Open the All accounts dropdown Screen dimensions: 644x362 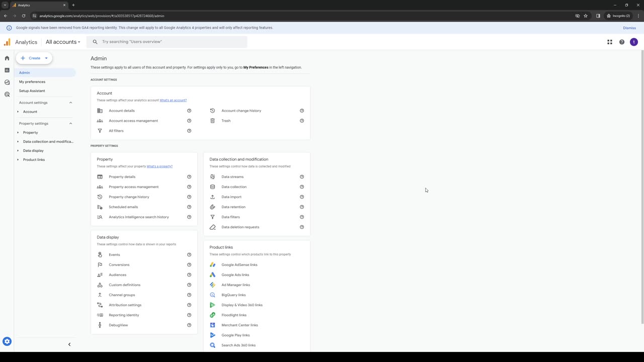(63, 42)
